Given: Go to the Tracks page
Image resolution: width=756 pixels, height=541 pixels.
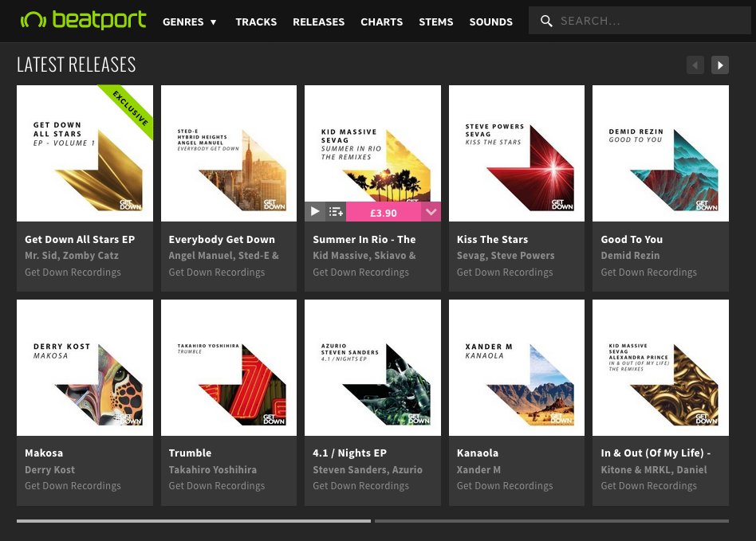Looking at the screenshot, I should pyautogui.click(x=256, y=22).
